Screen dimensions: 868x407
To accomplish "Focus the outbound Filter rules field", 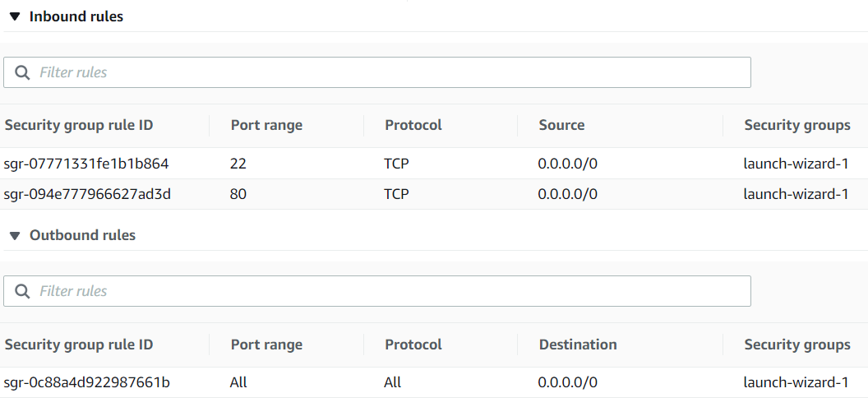I will pos(386,291).
